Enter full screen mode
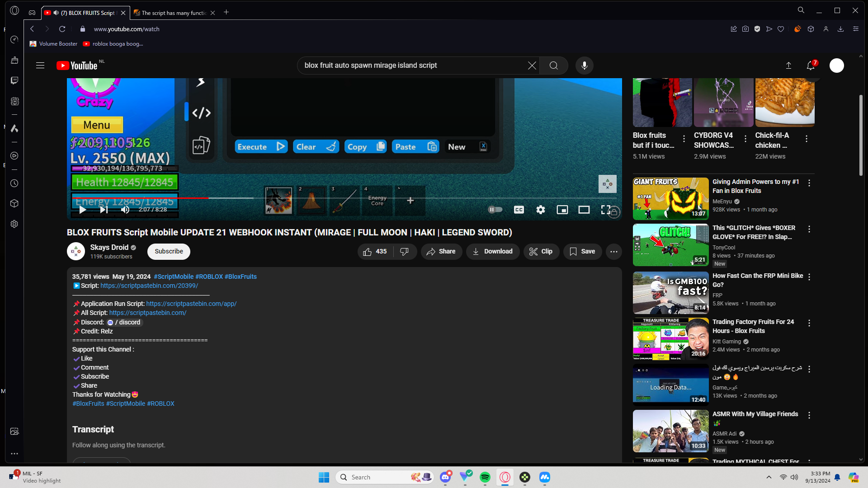Viewport: 868px width, 488px height. 606,210
